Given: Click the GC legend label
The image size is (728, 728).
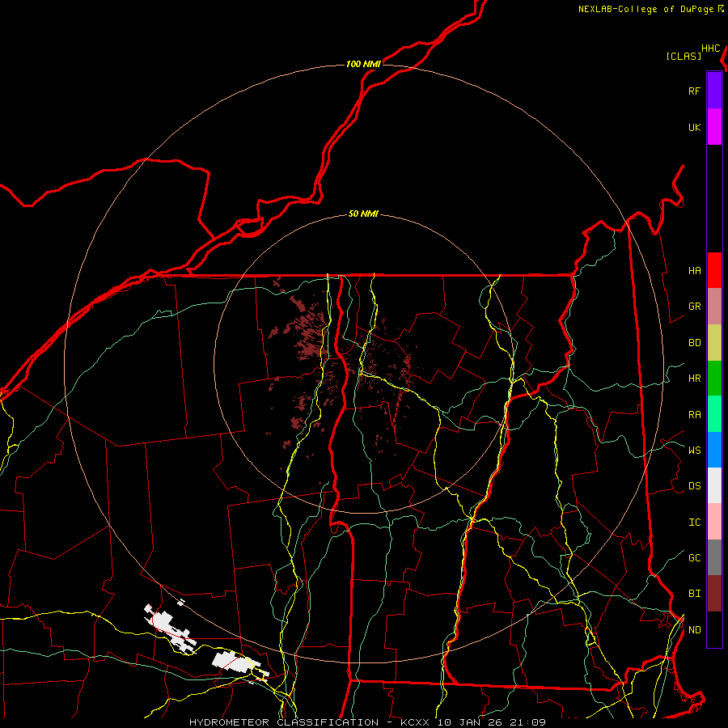Looking at the screenshot, I should click(x=694, y=557).
